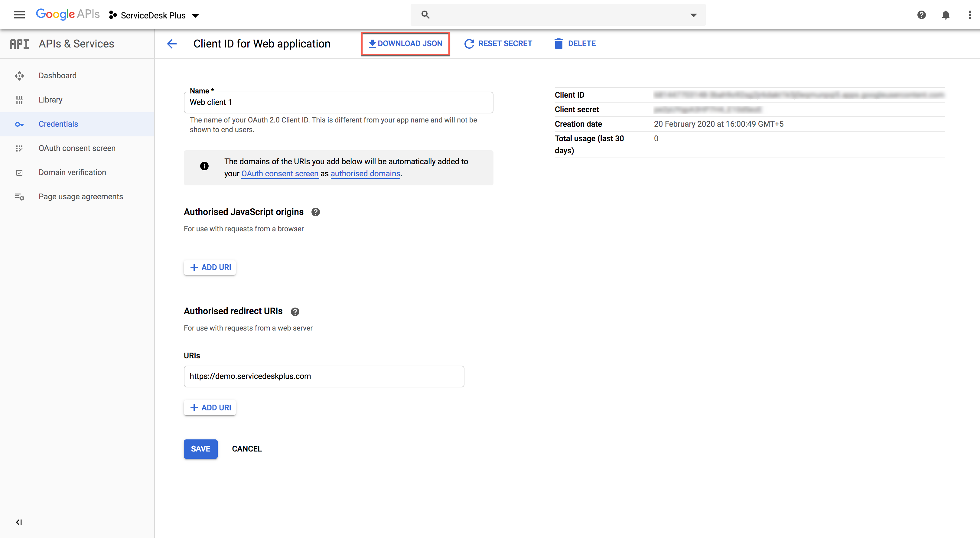Click the Reset Secret refresh icon
The image size is (980, 538).
(x=469, y=43)
